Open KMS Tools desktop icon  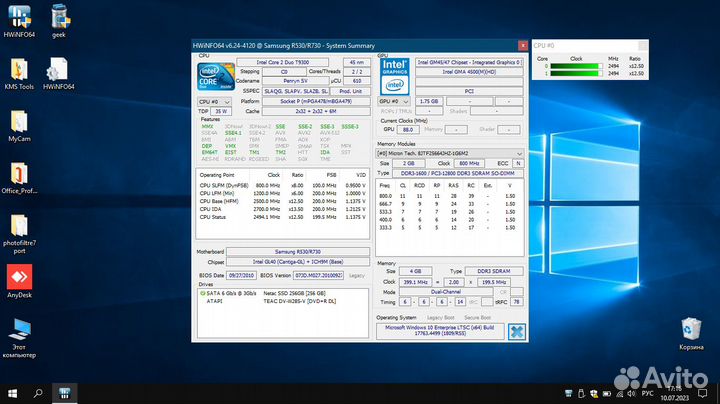point(19,71)
